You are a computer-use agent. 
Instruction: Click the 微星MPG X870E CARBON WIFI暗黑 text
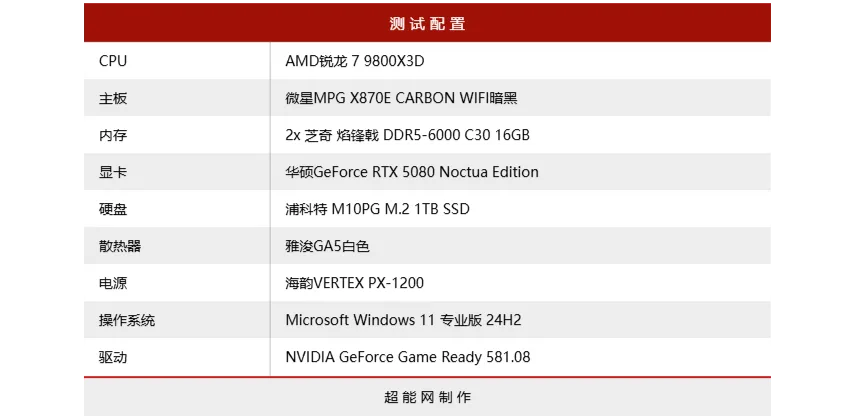(x=401, y=98)
